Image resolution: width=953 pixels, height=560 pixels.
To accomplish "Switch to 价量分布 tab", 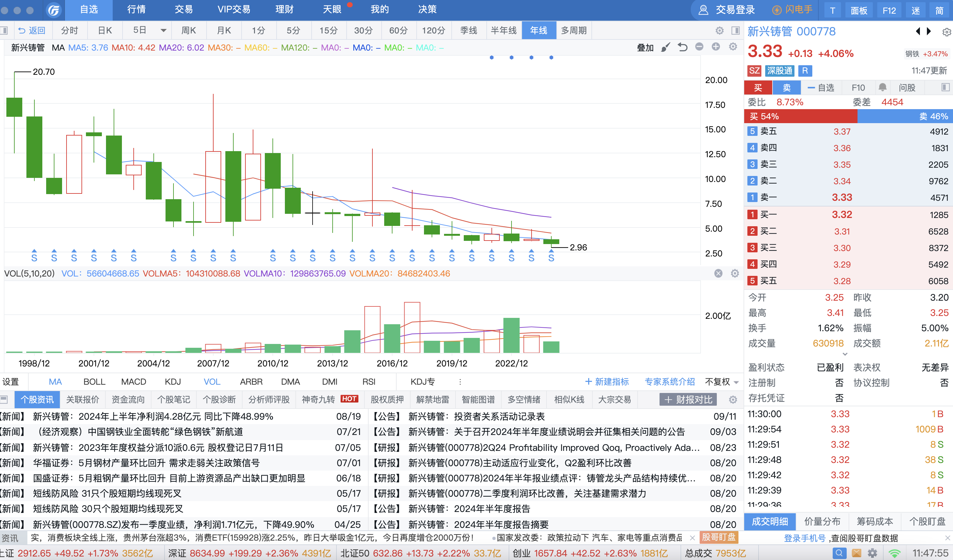I will click(822, 522).
